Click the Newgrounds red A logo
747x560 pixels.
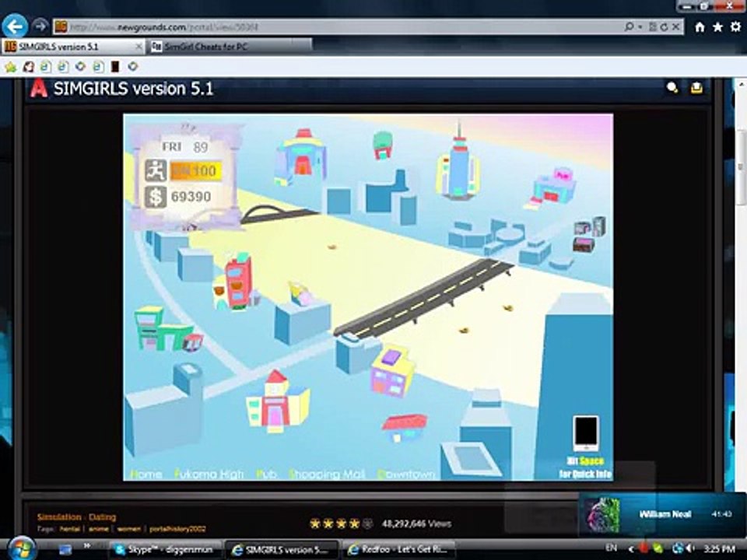39,89
